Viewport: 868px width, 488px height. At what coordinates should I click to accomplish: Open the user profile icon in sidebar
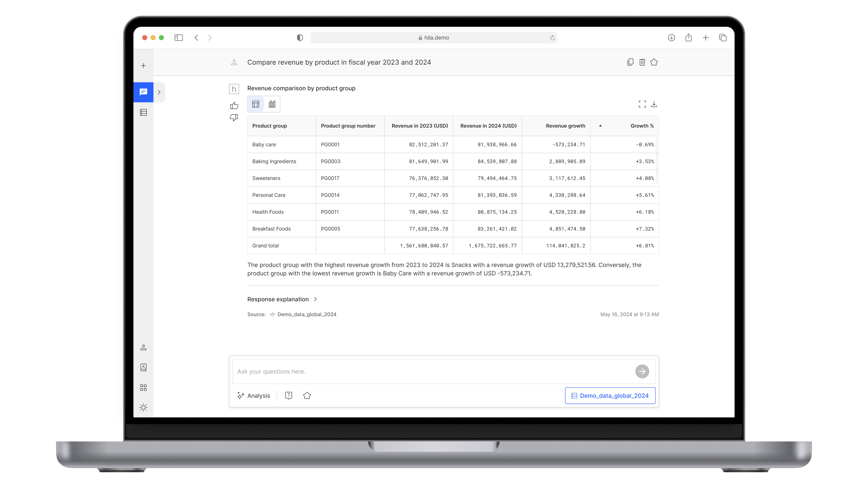[143, 347]
